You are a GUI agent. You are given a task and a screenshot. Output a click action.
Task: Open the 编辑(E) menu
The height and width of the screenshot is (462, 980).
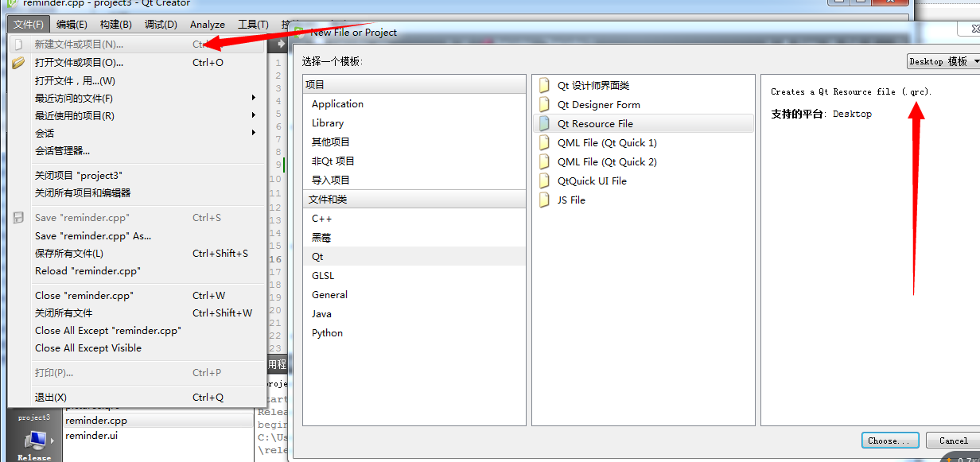(x=72, y=25)
